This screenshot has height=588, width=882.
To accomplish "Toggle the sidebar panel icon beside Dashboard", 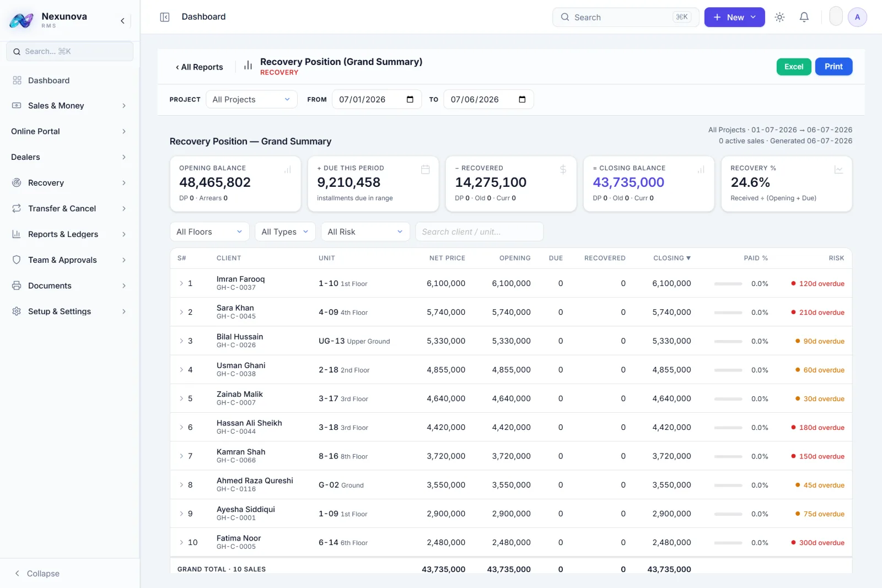I will pyautogui.click(x=164, y=17).
